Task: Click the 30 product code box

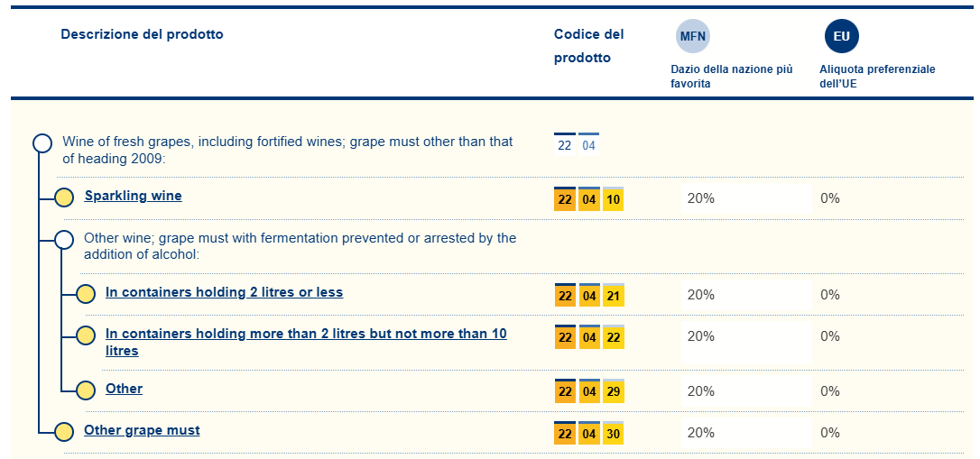Action: coord(614,434)
